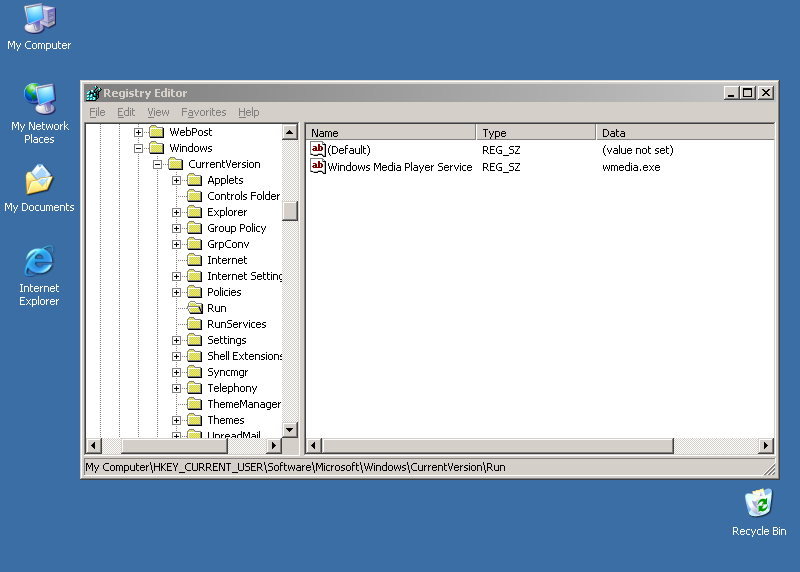This screenshot has height=572, width=800.
Task: Sort values by the Name column header
Action: 391,133
